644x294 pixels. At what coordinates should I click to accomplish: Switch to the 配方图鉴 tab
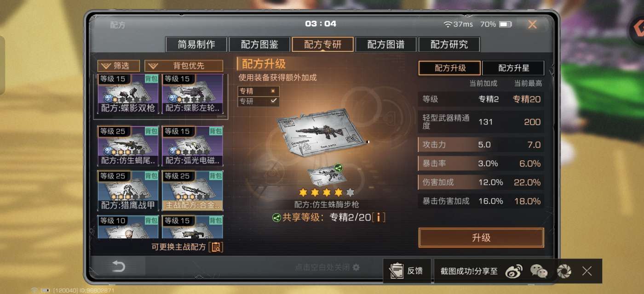259,45
